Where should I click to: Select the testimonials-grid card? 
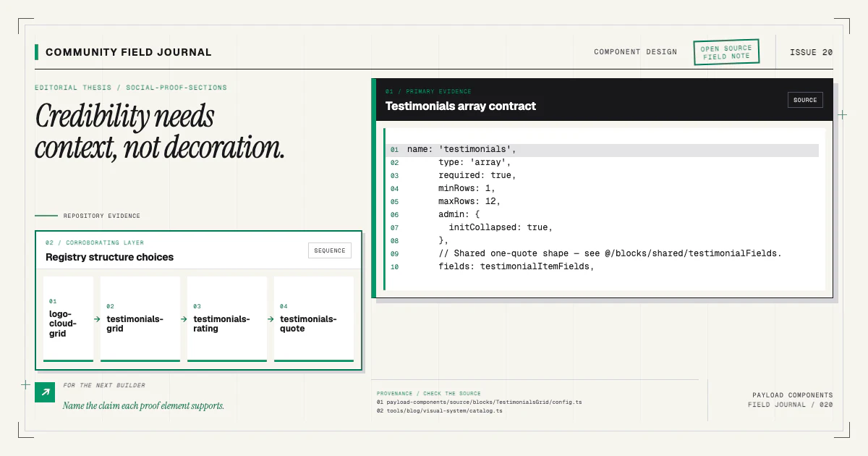coord(140,319)
